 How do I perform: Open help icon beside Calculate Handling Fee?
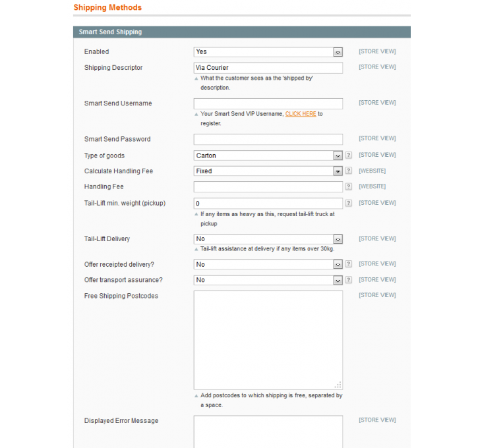(x=348, y=171)
